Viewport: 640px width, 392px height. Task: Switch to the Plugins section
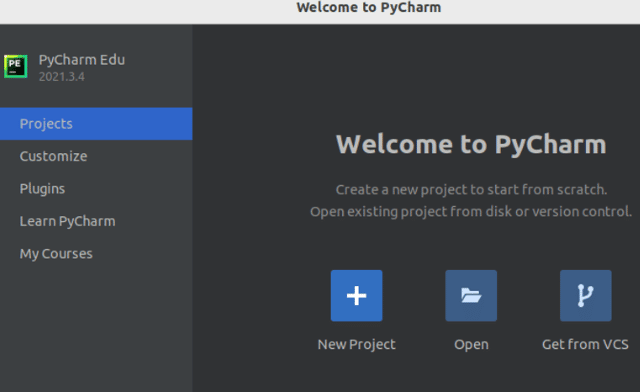pyautogui.click(x=96, y=189)
